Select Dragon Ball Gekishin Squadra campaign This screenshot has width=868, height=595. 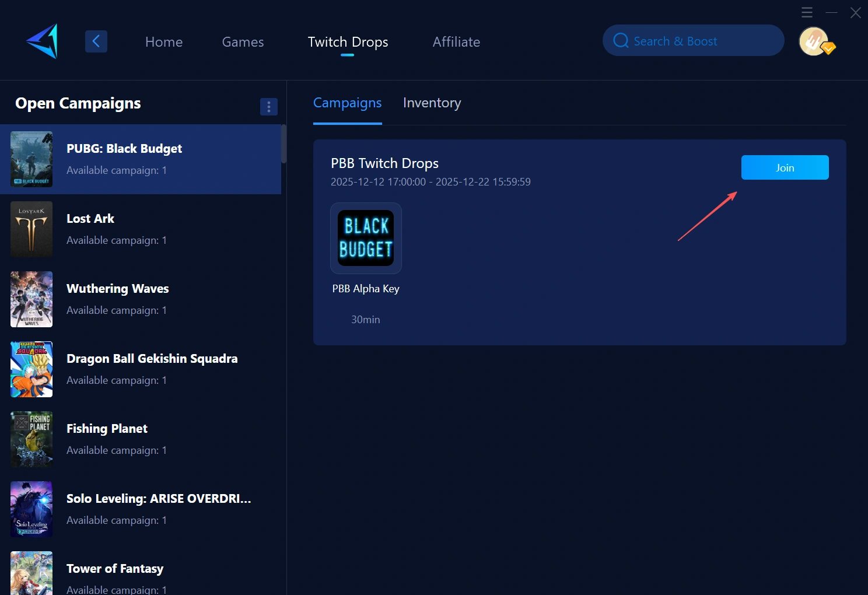(152, 369)
